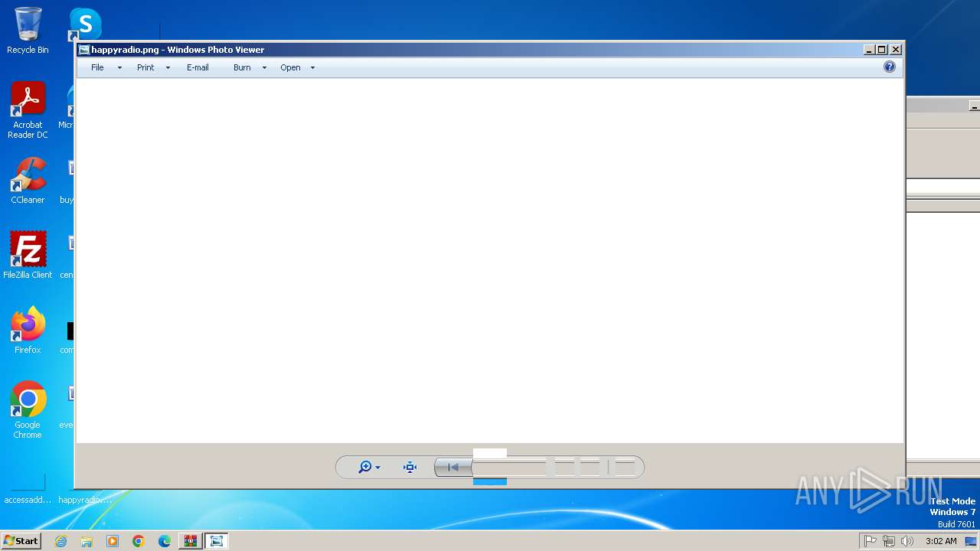
Task: Click the Show desktop tray icon
Action: click(971, 541)
